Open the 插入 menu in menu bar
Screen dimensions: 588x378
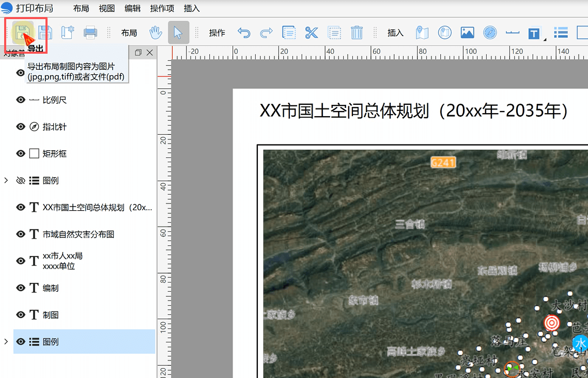(x=192, y=8)
